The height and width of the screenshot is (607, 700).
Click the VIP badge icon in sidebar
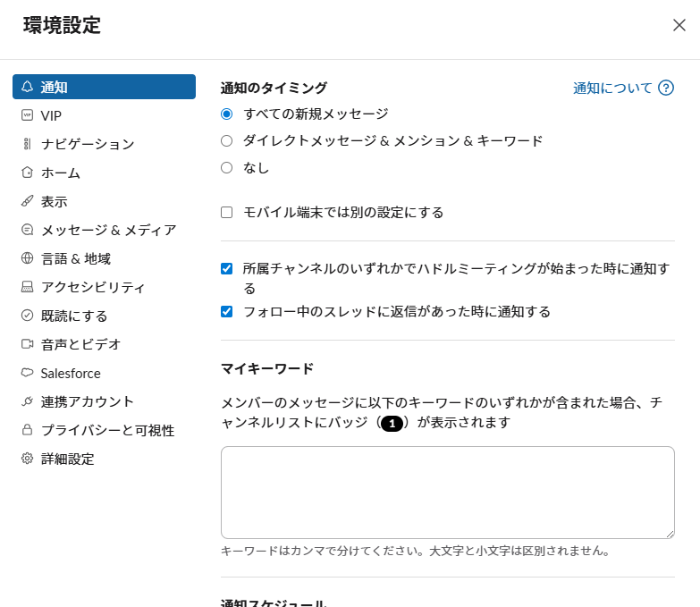[x=27, y=115]
